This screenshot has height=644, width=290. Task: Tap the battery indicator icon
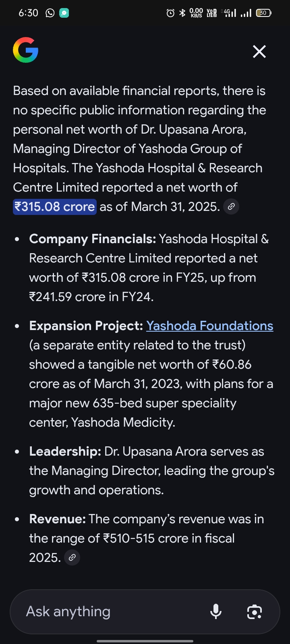tap(264, 13)
